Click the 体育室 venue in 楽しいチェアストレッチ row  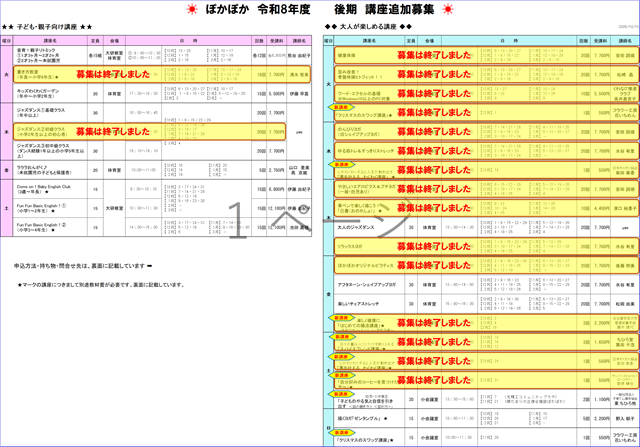(x=429, y=304)
